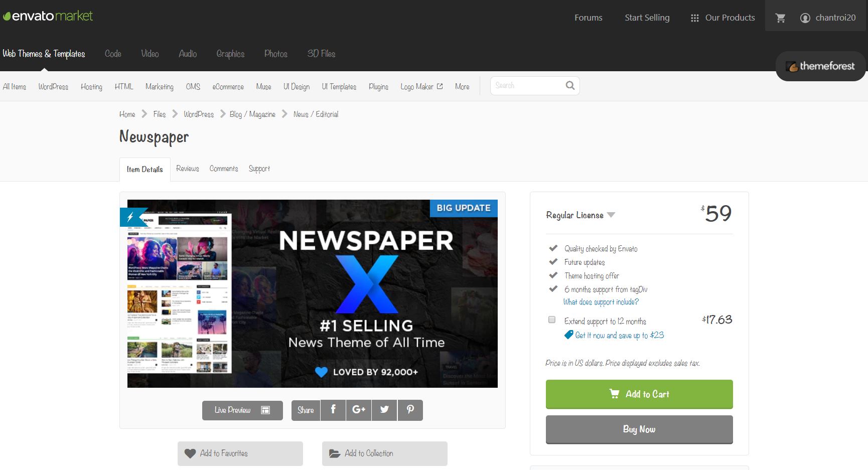Click Add to Collection button
Viewport: 868px width, 470px height.
[x=385, y=453]
